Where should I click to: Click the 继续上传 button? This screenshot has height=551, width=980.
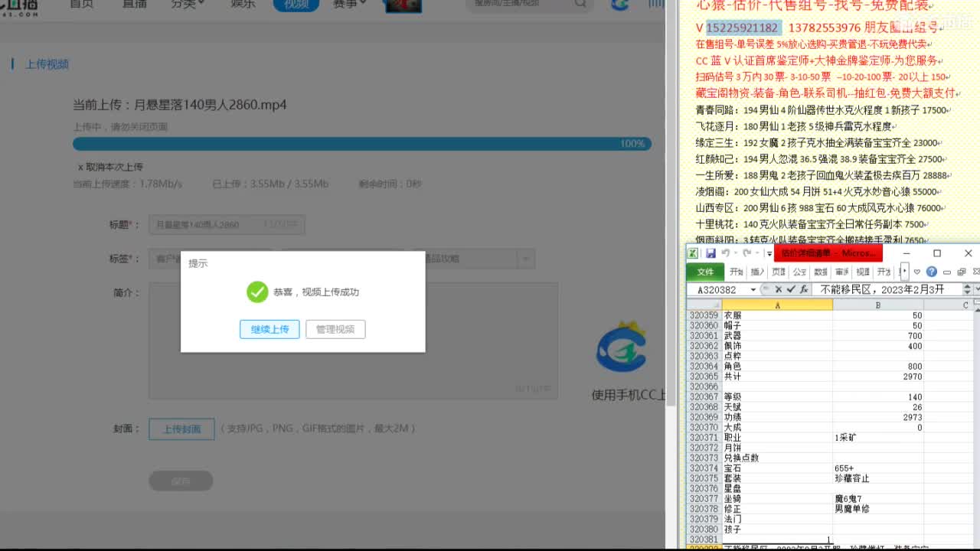coord(269,329)
